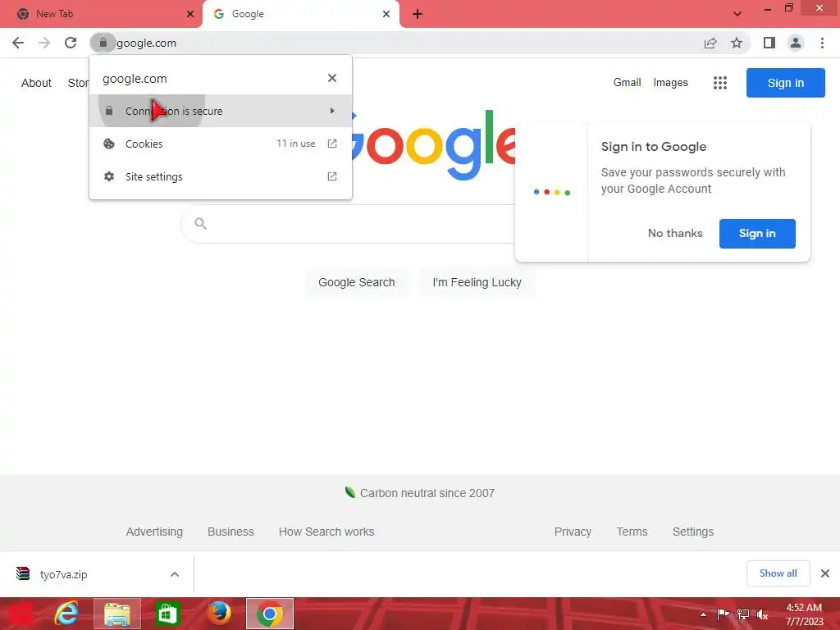
Task: Close the downloads bar
Action: point(825,573)
